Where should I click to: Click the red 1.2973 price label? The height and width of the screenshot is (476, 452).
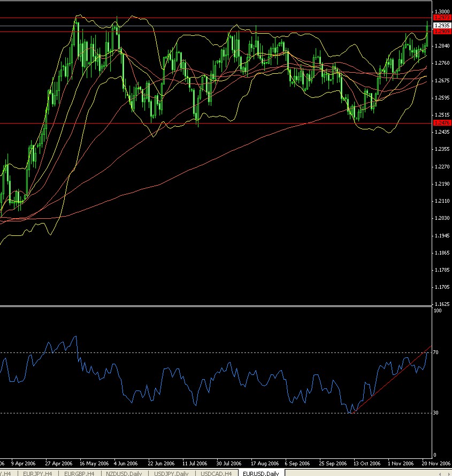pos(442,18)
